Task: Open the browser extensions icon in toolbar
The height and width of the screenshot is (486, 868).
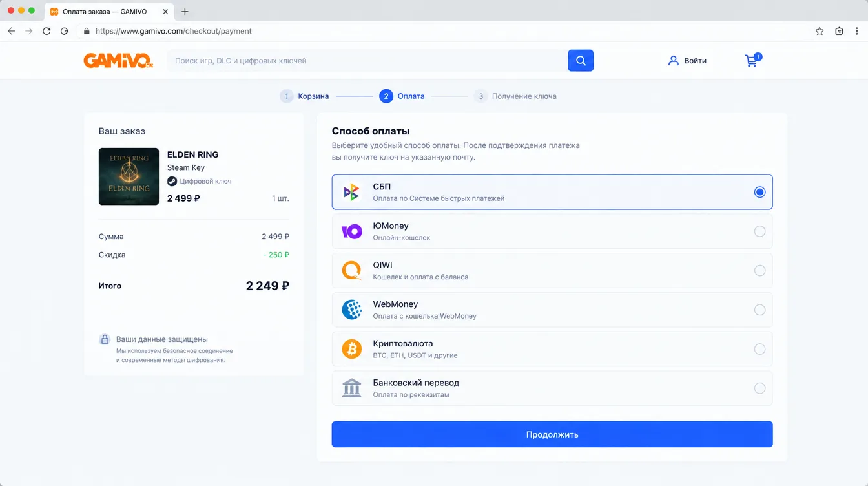Action: pos(839,31)
